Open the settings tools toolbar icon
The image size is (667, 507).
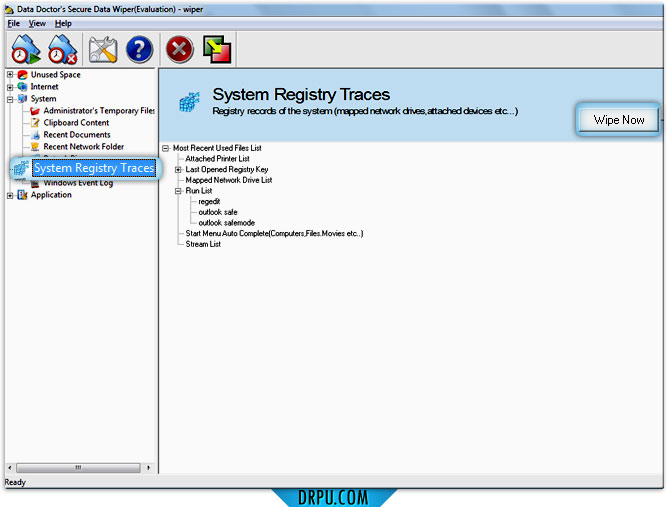click(103, 49)
